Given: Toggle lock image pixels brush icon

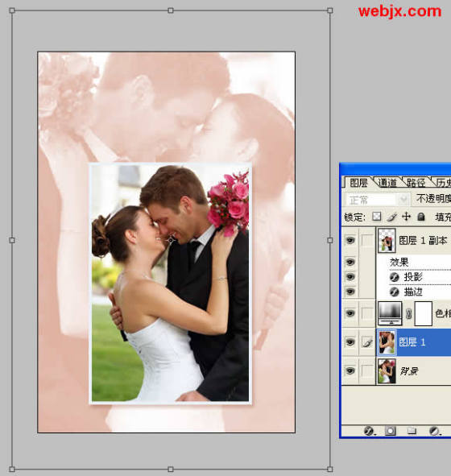Looking at the screenshot, I should coord(391,217).
